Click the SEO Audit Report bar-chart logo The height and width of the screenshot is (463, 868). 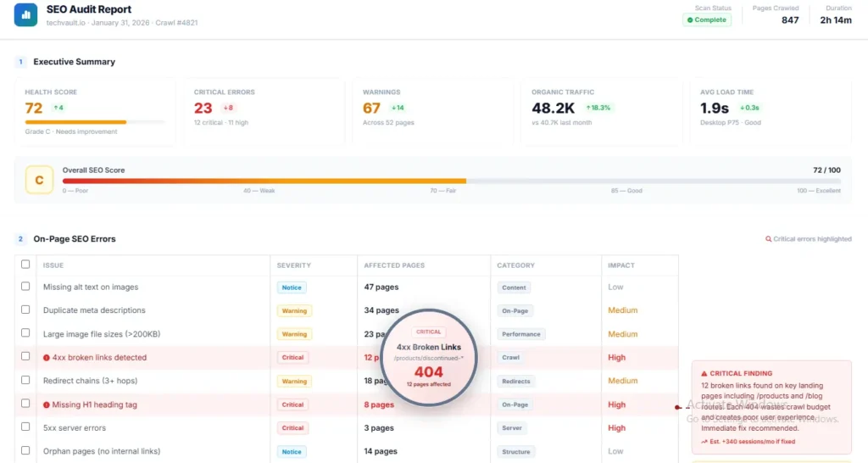point(25,15)
